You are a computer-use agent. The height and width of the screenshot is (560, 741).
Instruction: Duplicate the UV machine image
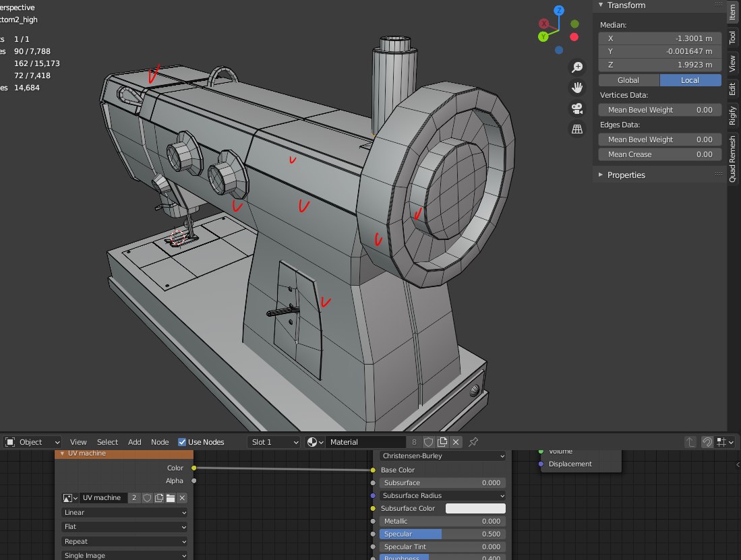(x=159, y=498)
